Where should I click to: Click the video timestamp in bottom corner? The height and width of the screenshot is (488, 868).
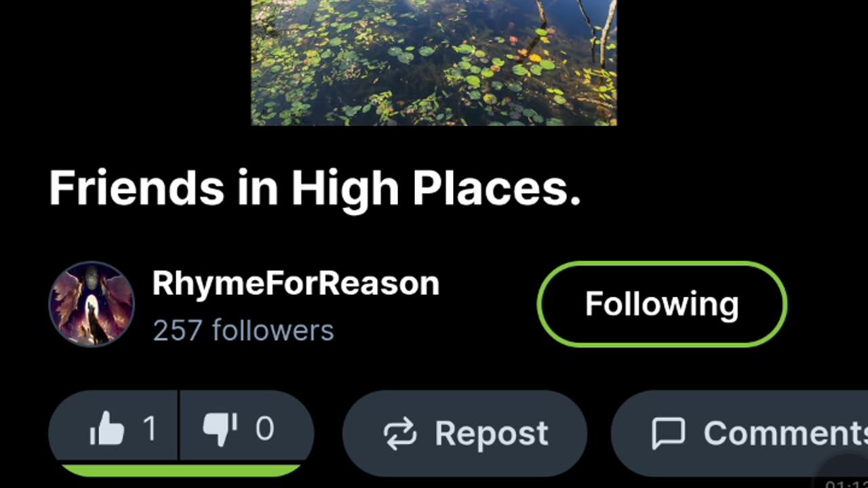coord(846,484)
